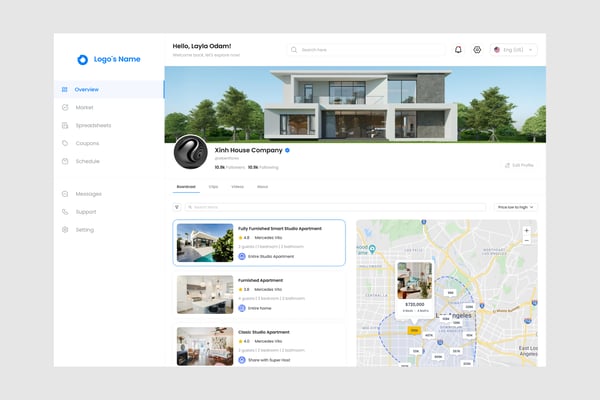Click the verified badge beside Xinh House Company
Viewport: 600px width, 400px height.
(x=287, y=150)
